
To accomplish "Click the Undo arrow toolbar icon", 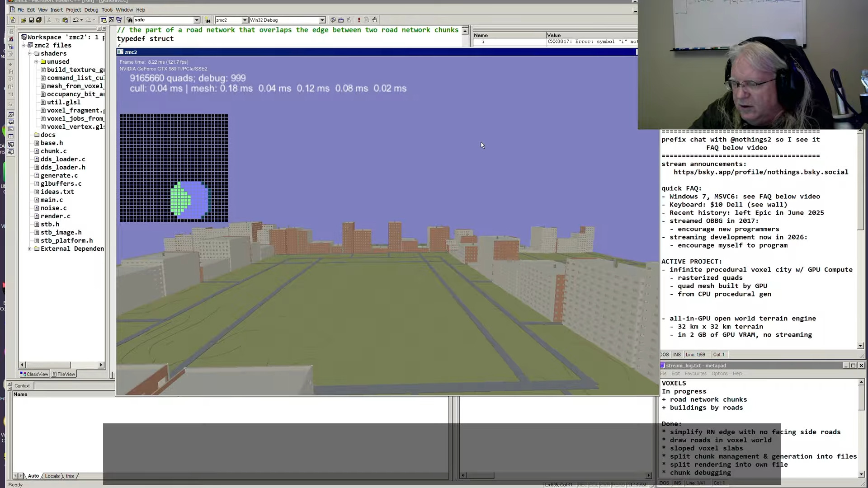I will click(75, 20).
